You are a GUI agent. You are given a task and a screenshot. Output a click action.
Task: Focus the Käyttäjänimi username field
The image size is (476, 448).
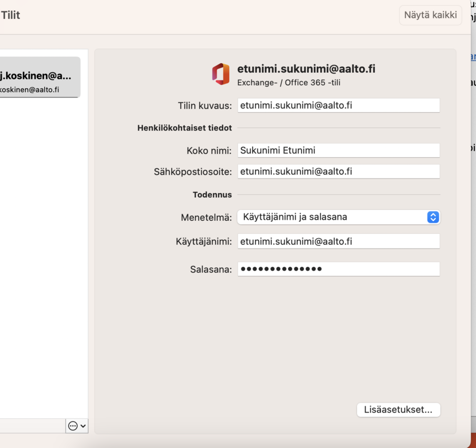(338, 241)
